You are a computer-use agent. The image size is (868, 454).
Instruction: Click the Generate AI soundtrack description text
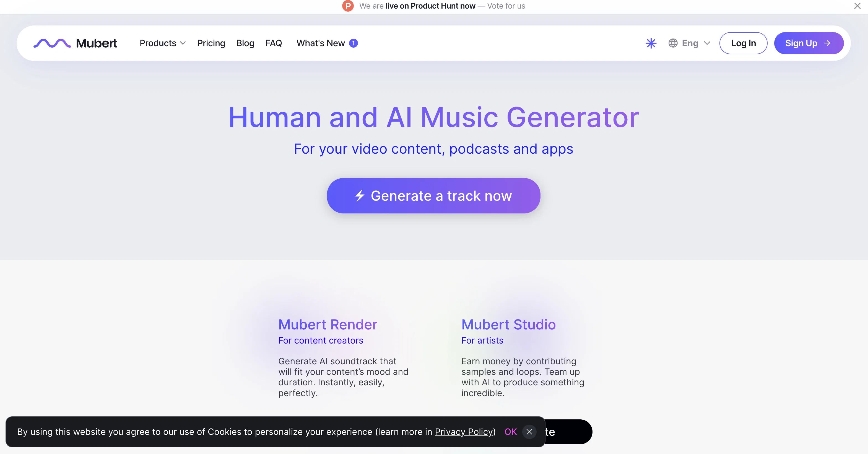[x=343, y=377]
